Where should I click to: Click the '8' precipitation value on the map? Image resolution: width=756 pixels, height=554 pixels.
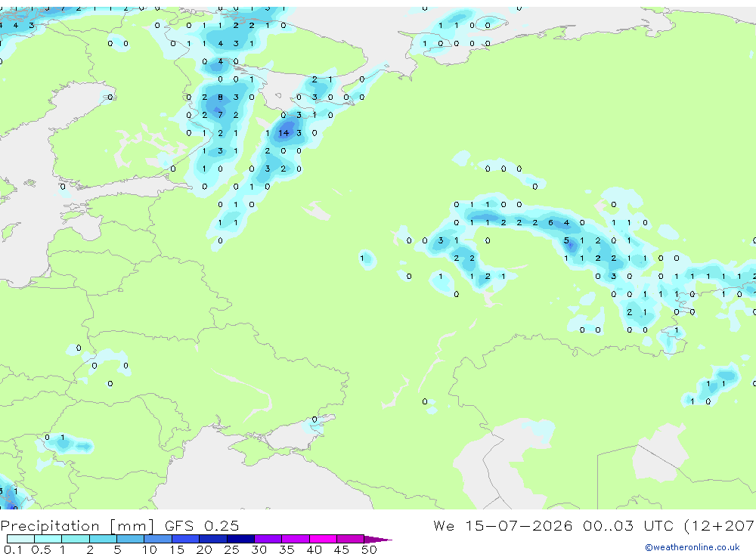click(220, 97)
